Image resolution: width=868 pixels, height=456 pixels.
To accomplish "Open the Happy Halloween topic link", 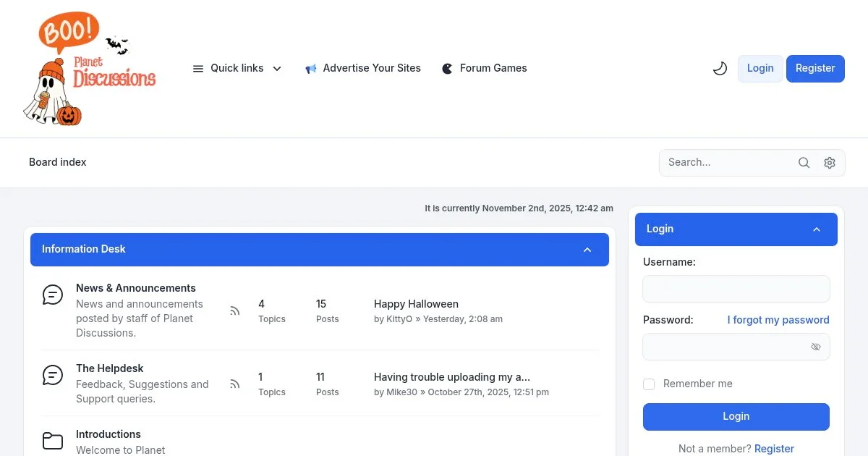I will pos(416,304).
